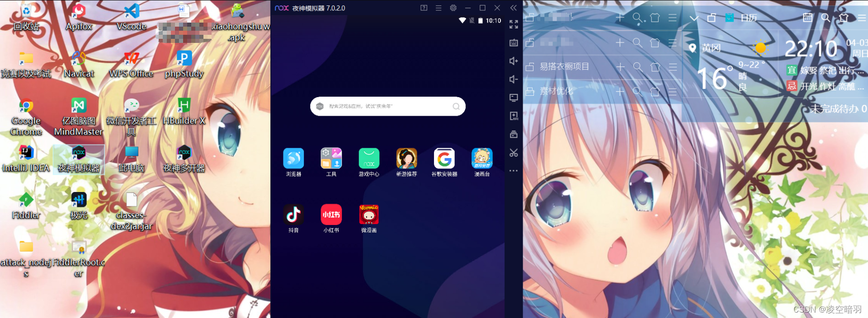
Task: Click the Nox screen display icon
Action: pyautogui.click(x=514, y=98)
